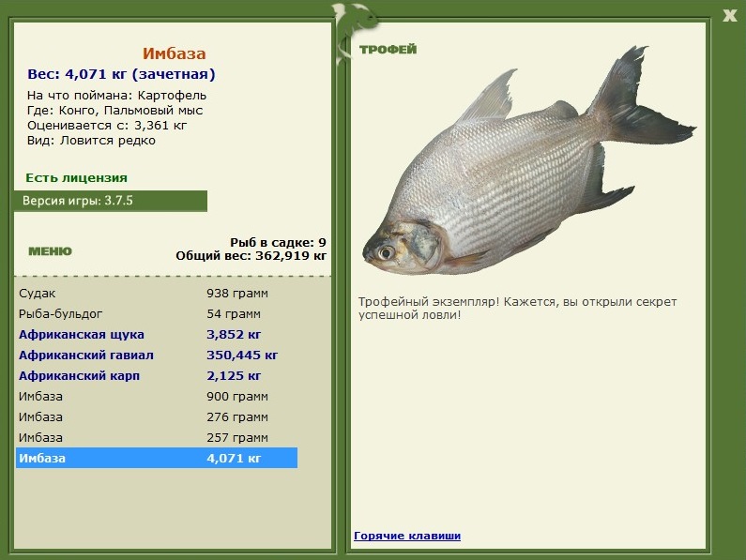Select the Судак 938 грамм row
This screenshot has width=746, height=560.
point(157,293)
